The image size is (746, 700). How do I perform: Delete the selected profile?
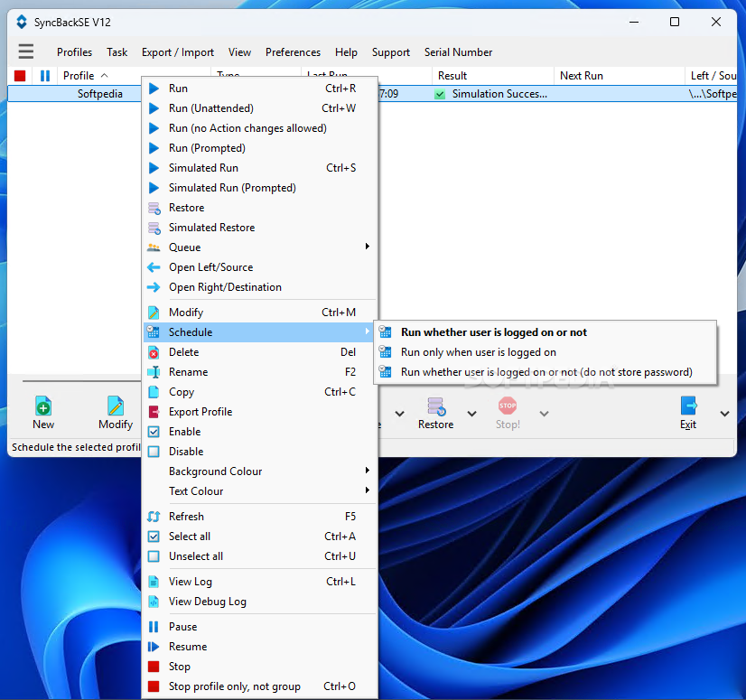pos(260,352)
